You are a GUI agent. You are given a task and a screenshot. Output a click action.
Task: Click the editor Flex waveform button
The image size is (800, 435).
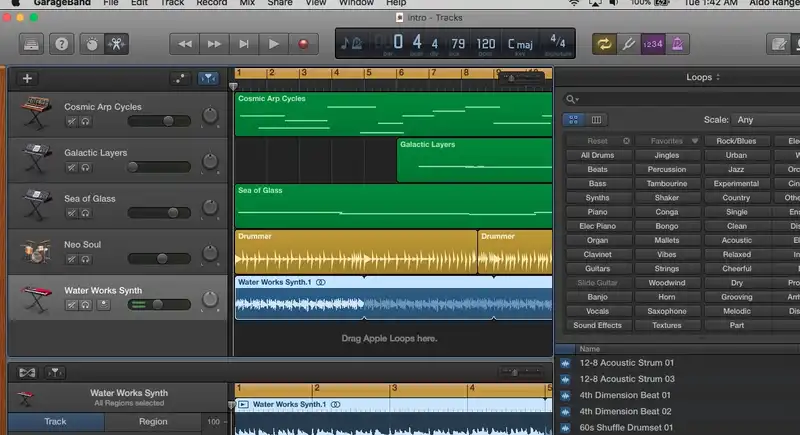point(27,373)
